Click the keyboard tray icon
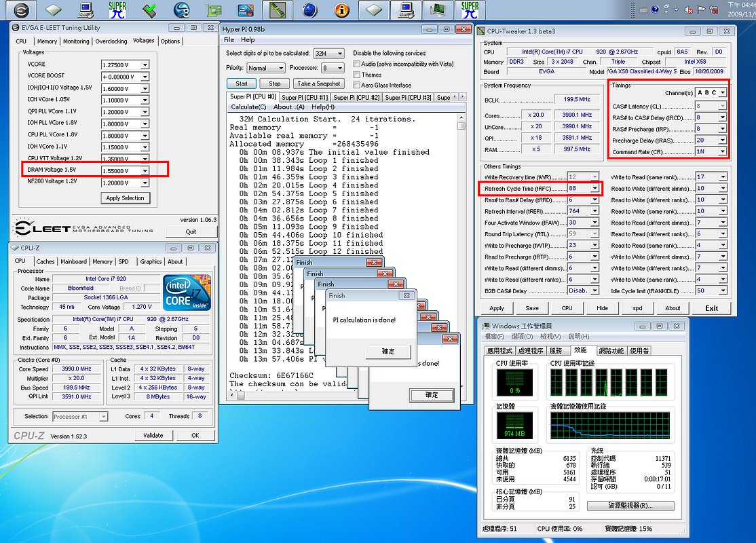This screenshot has height=543, width=756. (643, 9)
